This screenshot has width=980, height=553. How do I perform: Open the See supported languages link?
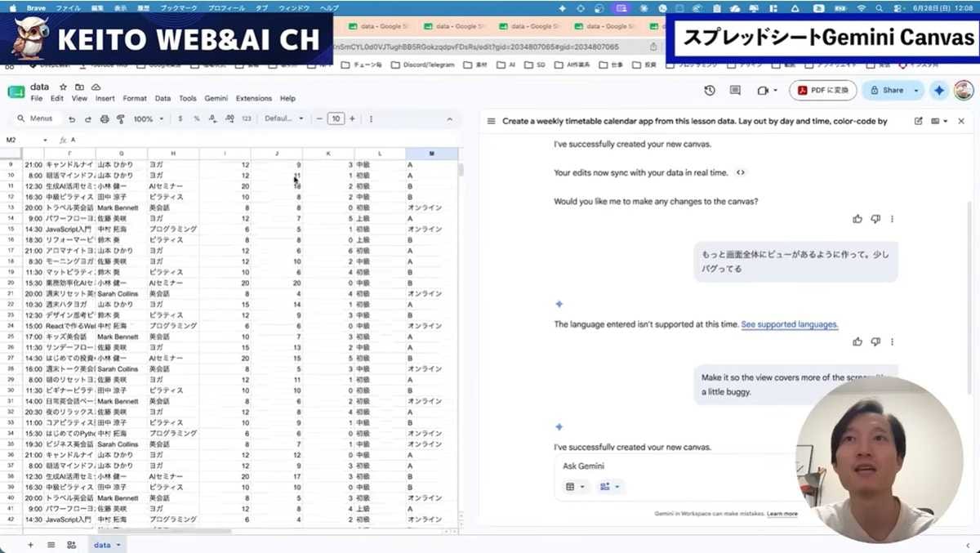tap(790, 324)
